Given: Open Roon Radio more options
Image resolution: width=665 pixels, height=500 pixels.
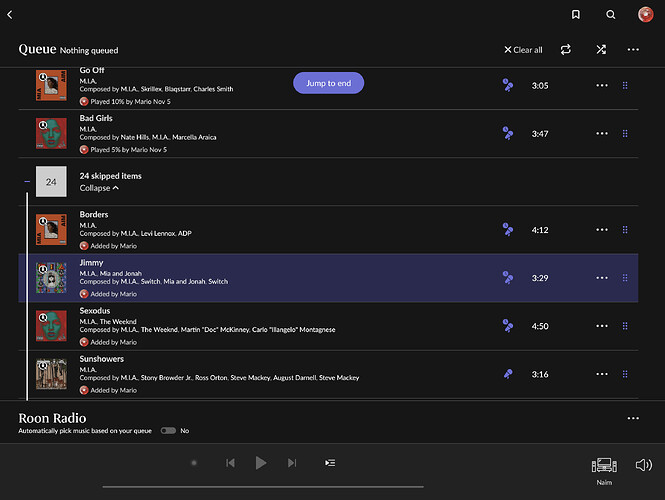Looking at the screenshot, I should pyautogui.click(x=633, y=418).
